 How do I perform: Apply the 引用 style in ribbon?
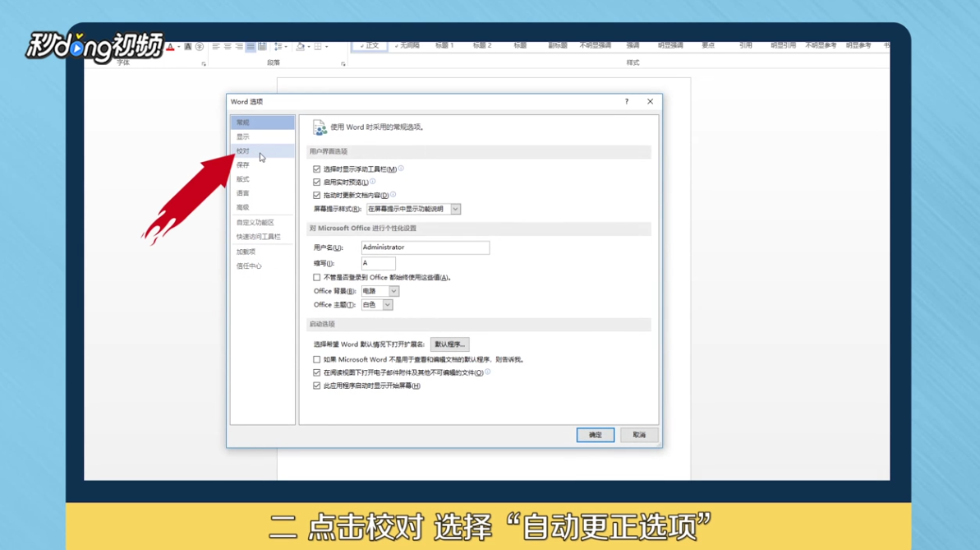(x=746, y=46)
